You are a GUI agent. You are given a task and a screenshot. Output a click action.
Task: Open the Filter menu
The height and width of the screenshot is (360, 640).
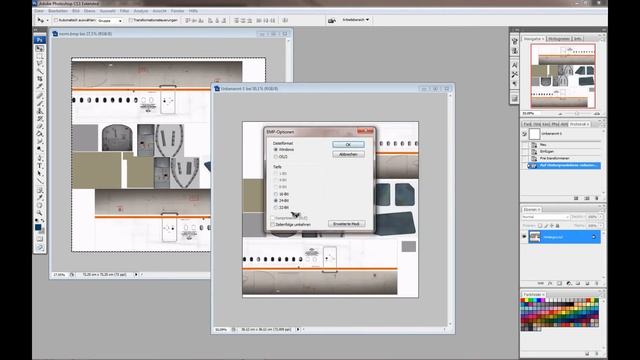click(124, 11)
